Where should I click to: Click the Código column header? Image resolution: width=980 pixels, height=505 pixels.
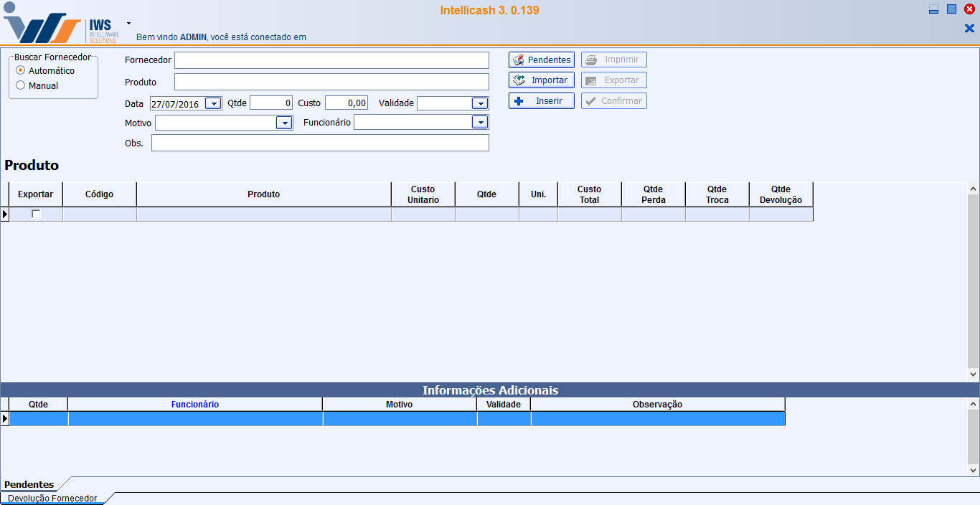100,194
